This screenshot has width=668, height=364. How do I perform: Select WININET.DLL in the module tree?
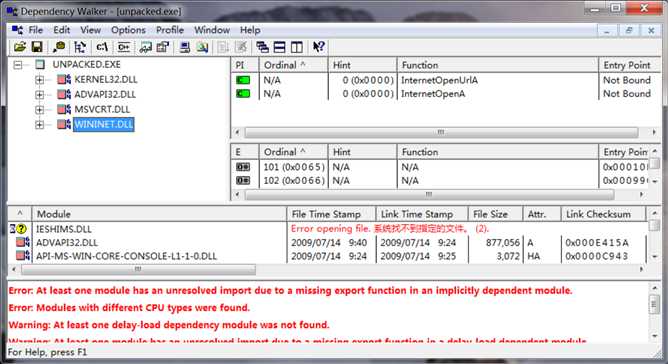tap(104, 124)
